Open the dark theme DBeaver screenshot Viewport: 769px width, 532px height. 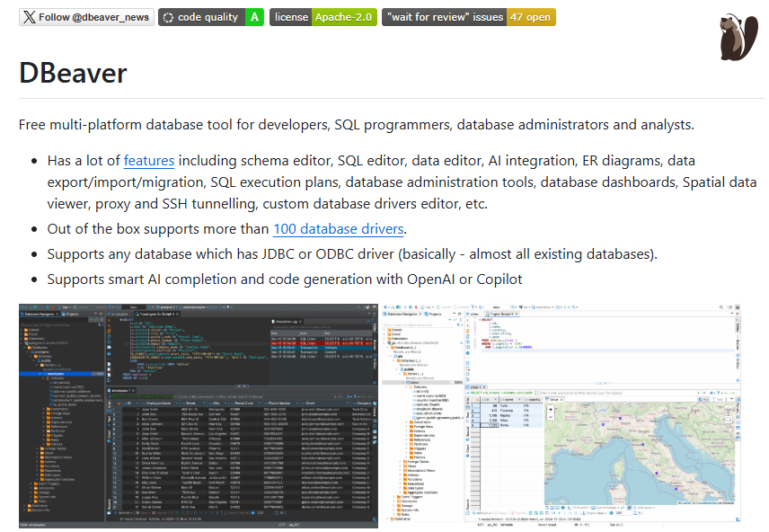[199, 416]
